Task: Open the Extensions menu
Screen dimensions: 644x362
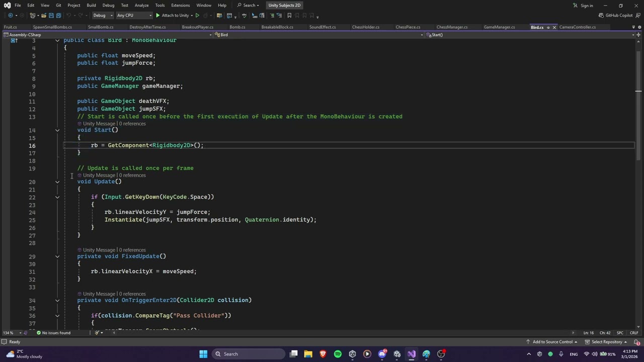Action: coord(180,5)
